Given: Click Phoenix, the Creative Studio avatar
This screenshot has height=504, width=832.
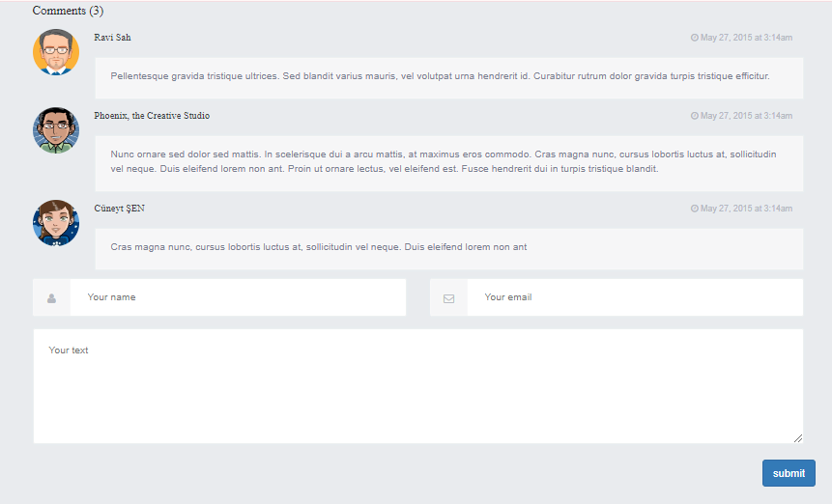Looking at the screenshot, I should pyautogui.click(x=56, y=130).
